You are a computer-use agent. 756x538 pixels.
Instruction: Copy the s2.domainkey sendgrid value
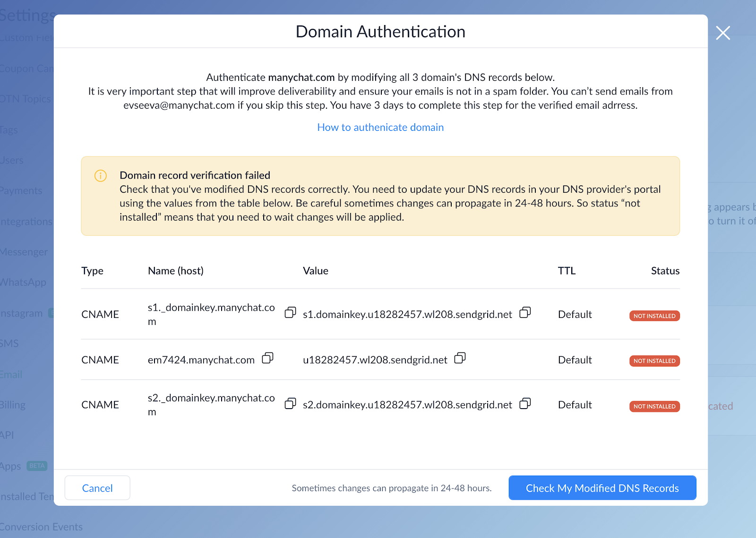point(525,403)
